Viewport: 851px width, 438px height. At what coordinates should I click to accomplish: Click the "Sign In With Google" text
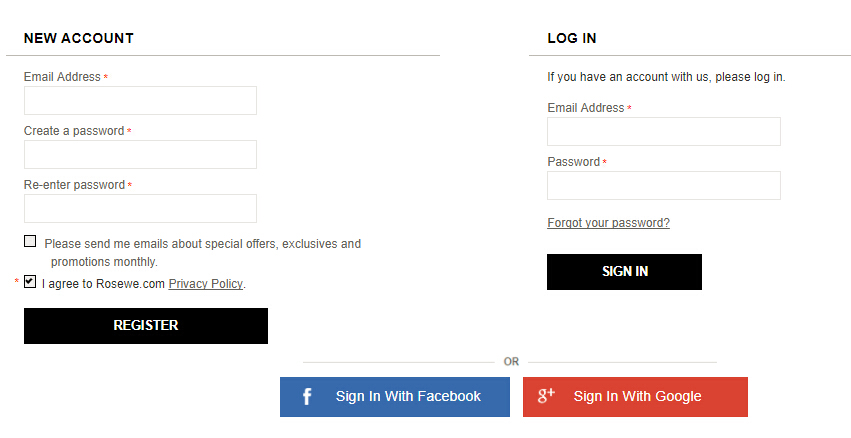(x=637, y=397)
